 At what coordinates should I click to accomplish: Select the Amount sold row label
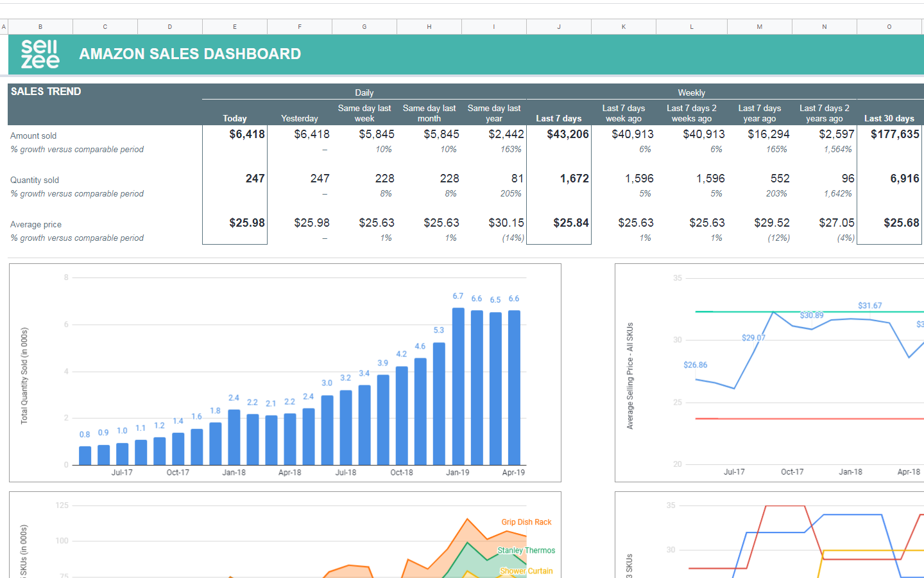pyautogui.click(x=33, y=136)
